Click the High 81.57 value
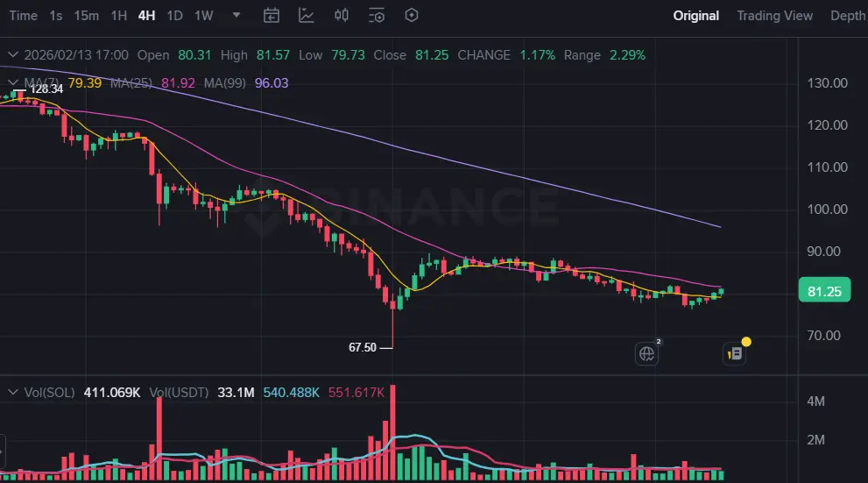This screenshot has width=868, height=483. click(x=273, y=55)
